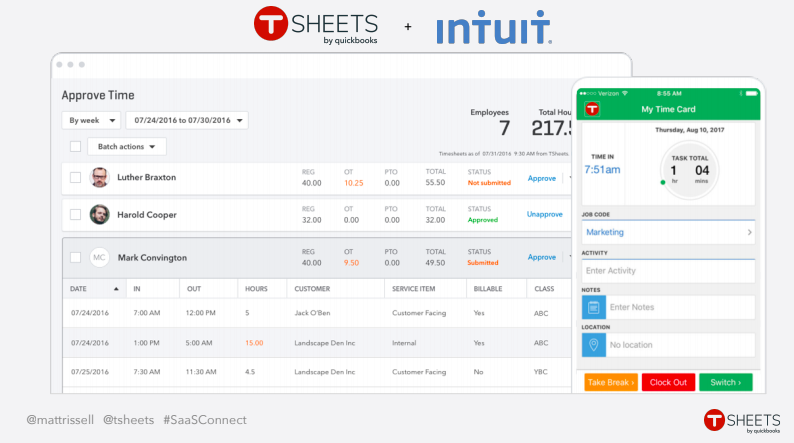
Task: Check the Mark Convington row checkbox
Action: click(75, 257)
